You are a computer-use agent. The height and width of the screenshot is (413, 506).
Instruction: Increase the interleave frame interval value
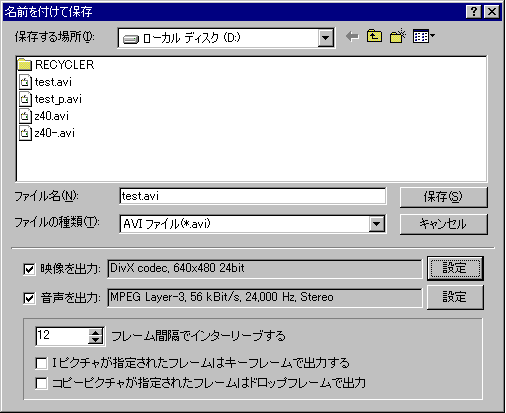[x=95, y=333]
